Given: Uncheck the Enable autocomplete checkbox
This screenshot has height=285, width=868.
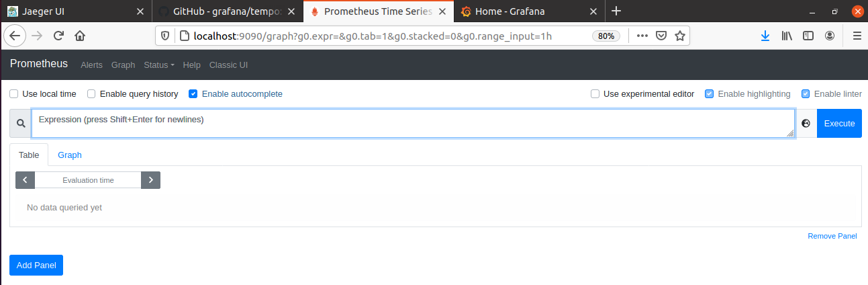Looking at the screenshot, I should [193, 94].
